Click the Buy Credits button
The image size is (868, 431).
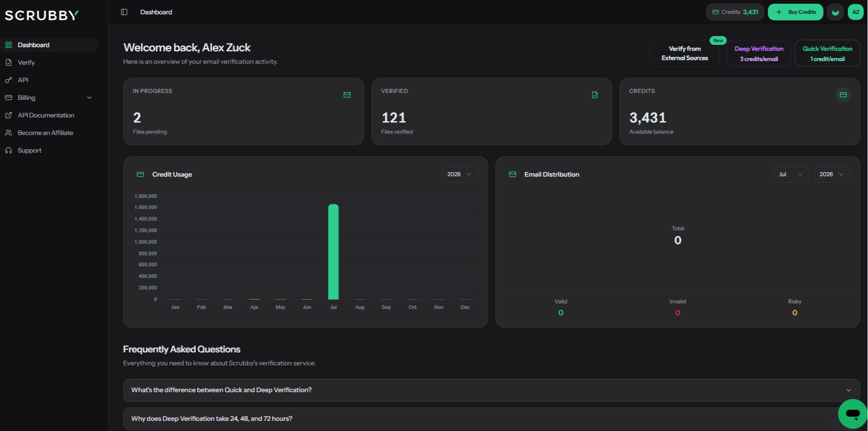795,12
